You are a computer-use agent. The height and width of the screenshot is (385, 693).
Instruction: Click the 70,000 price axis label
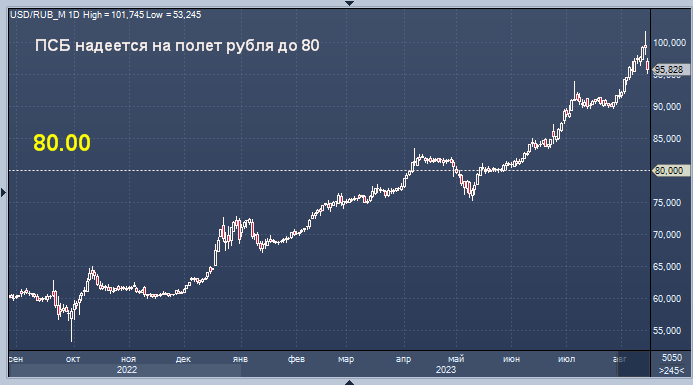coord(667,235)
